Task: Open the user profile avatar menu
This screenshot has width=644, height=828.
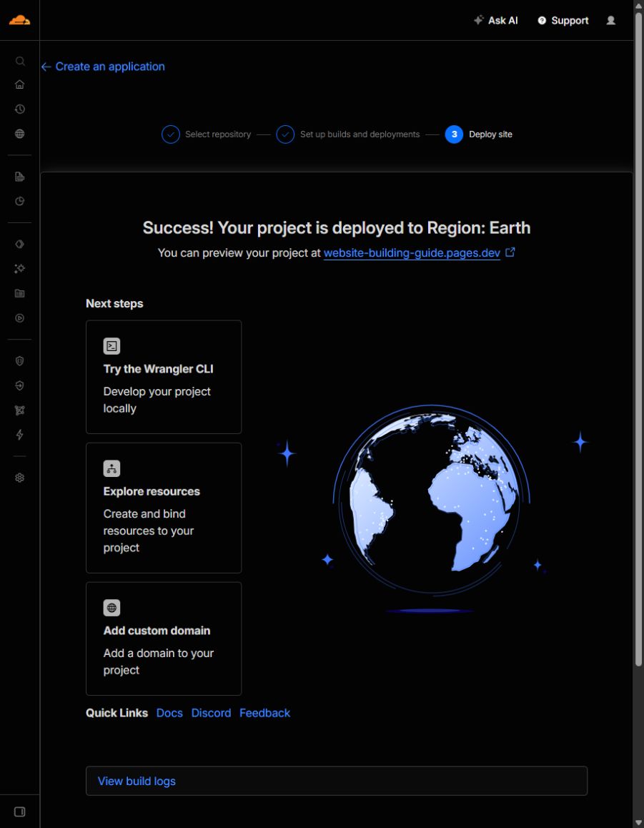Action: (x=610, y=21)
